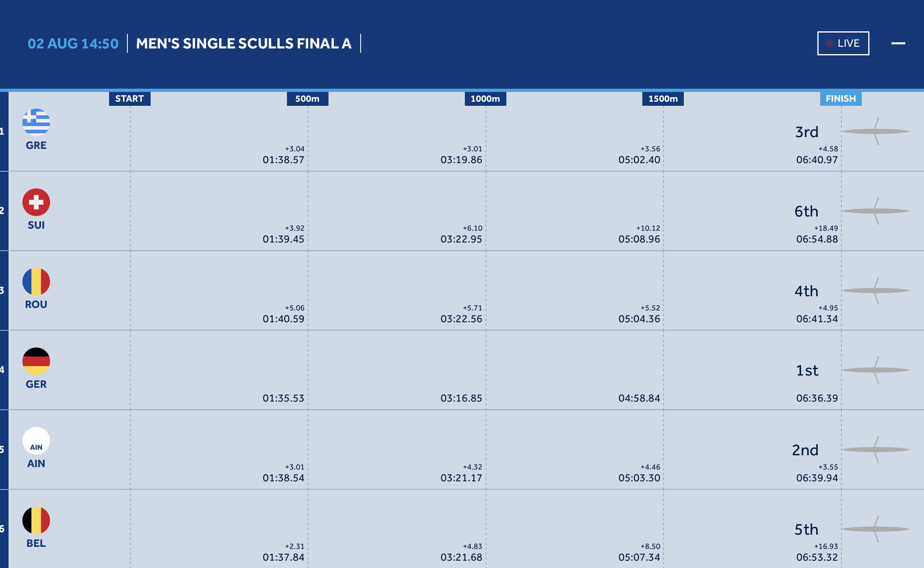Select the START marker
Image resolution: width=924 pixels, height=568 pixels.
(x=129, y=98)
